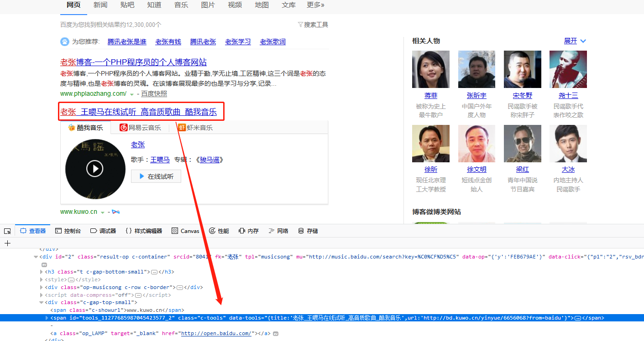Click event badge beside op_LAMP anchor
The height and width of the screenshot is (341, 644).
pos(276,334)
